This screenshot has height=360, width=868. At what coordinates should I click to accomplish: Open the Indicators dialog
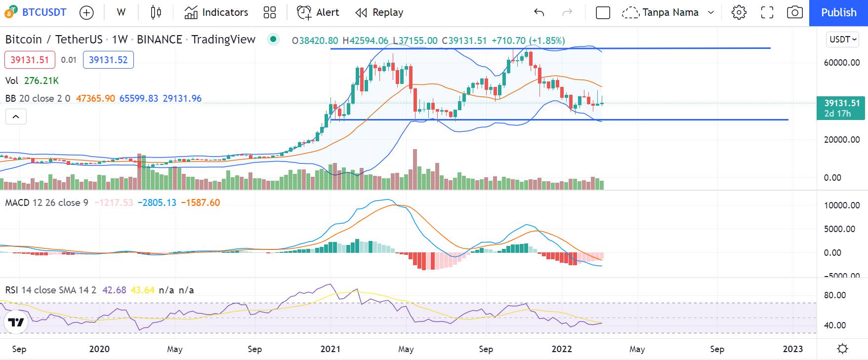pos(216,12)
